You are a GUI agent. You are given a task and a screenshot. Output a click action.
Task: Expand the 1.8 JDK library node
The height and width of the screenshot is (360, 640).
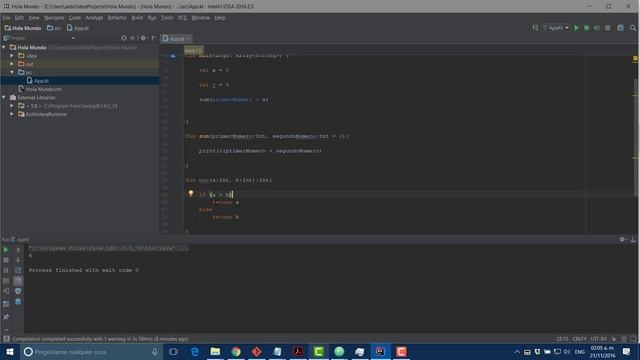[x=12, y=106]
